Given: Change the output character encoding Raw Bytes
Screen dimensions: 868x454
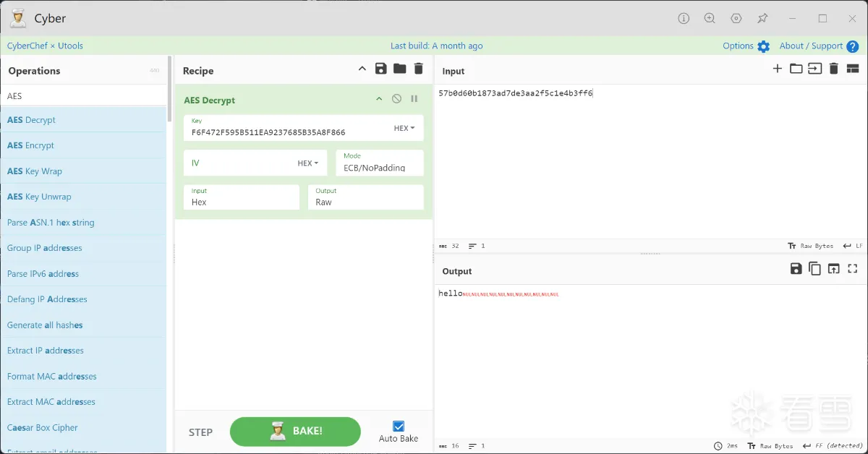Looking at the screenshot, I should coord(770,446).
